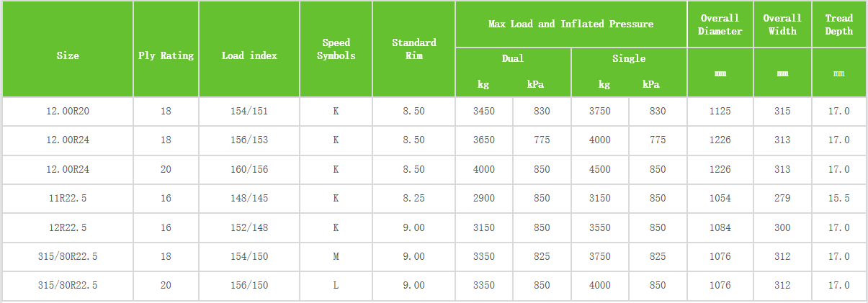Select load index 160/156 cell
868x303 pixels.
tap(249, 169)
